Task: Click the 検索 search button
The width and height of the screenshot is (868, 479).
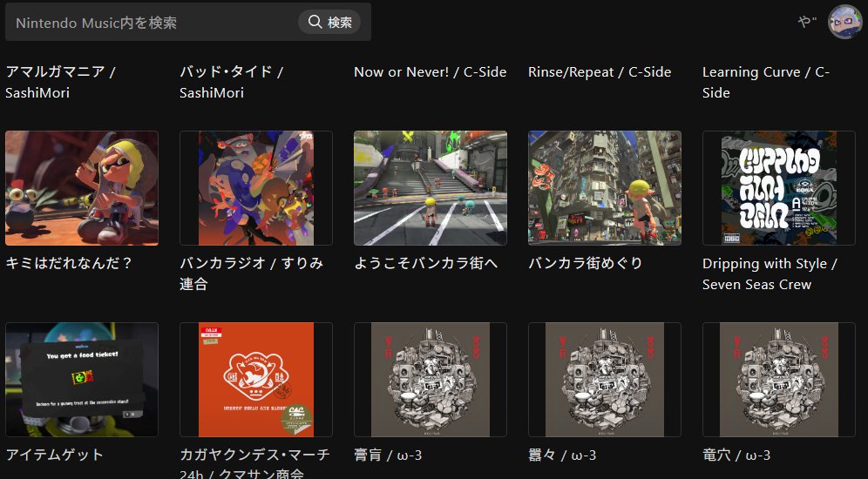Action: coord(329,22)
